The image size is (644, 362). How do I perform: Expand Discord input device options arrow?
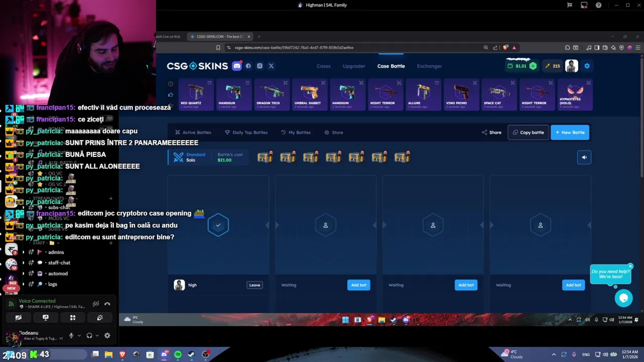(79, 335)
